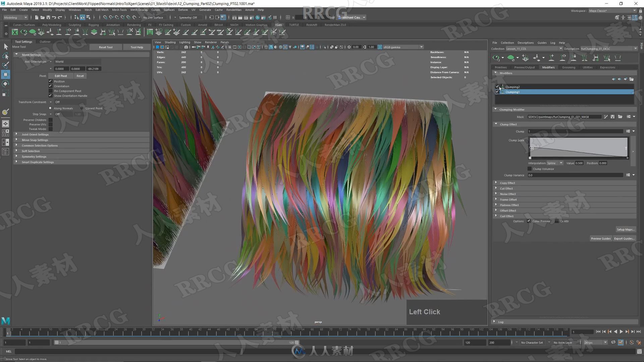Click the Clump Variance expression button
This screenshot has width=644, height=362.
pyautogui.click(x=628, y=175)
